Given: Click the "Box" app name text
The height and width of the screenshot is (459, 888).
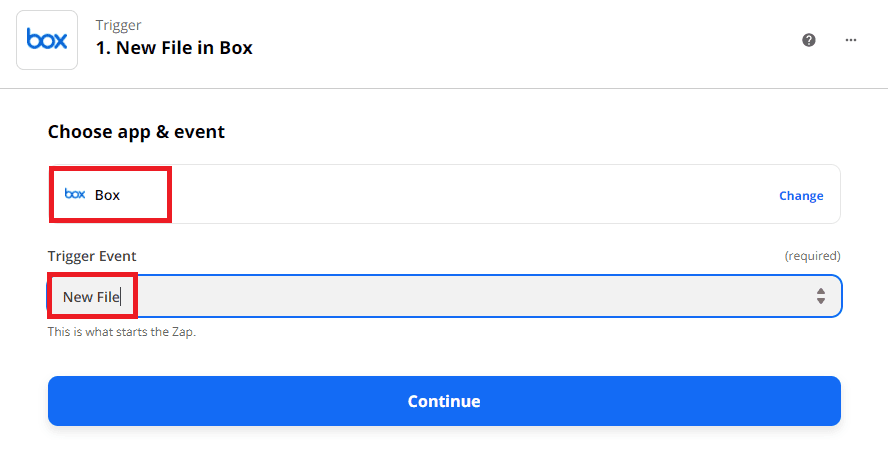Looking at the screenshot, I should [107, 195].
